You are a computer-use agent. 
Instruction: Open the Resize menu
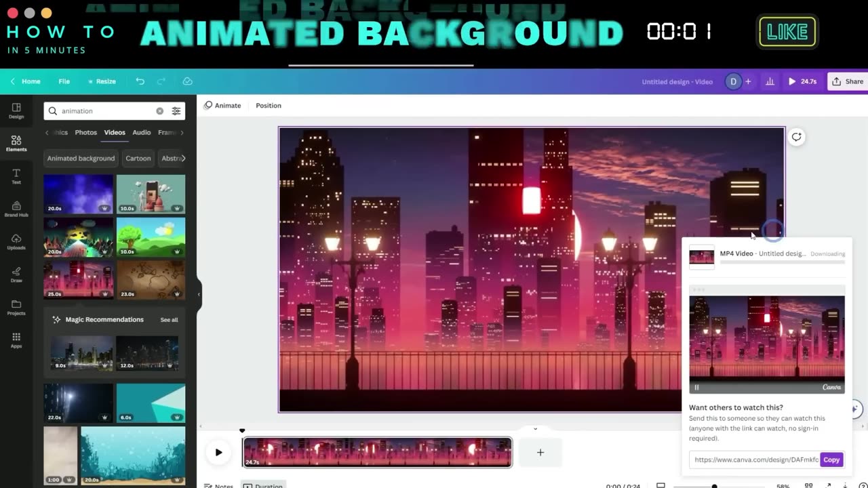(x=102, y=81)
